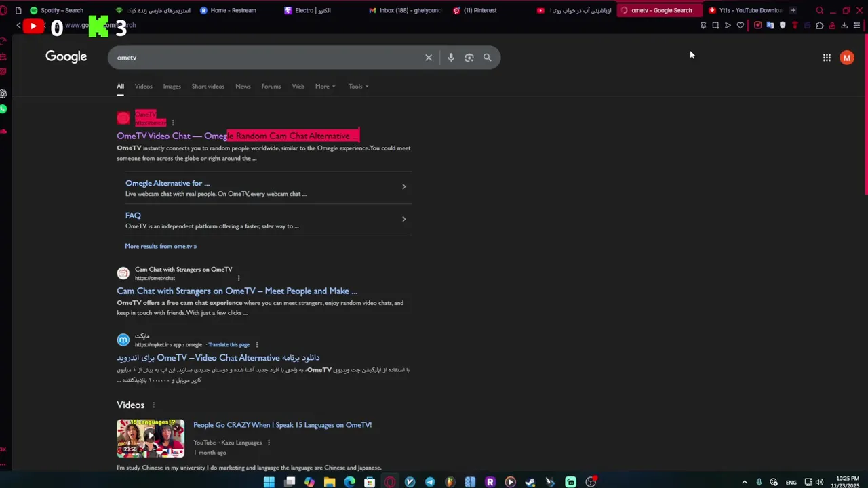Switch to the Images search tab

tap(172, 86)
